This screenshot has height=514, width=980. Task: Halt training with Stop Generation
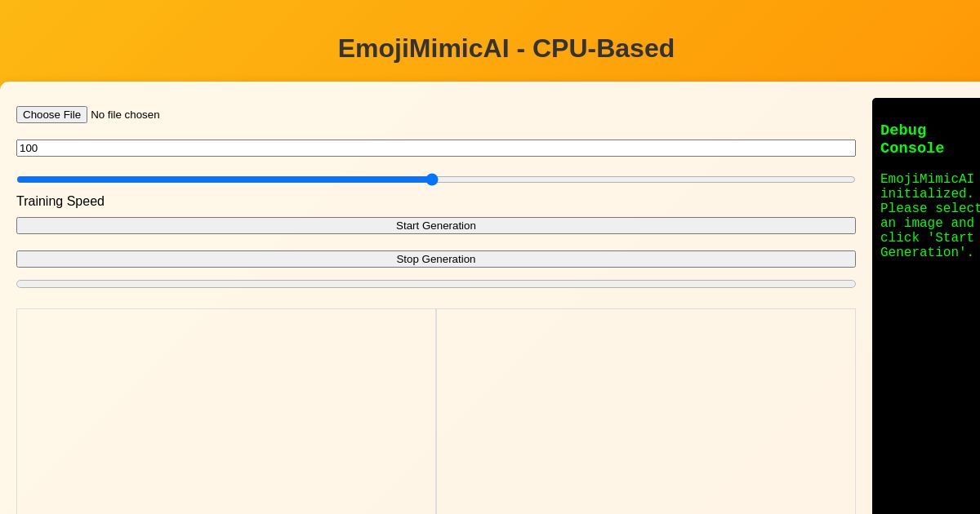pyautogui.click(x=436, y=259)
